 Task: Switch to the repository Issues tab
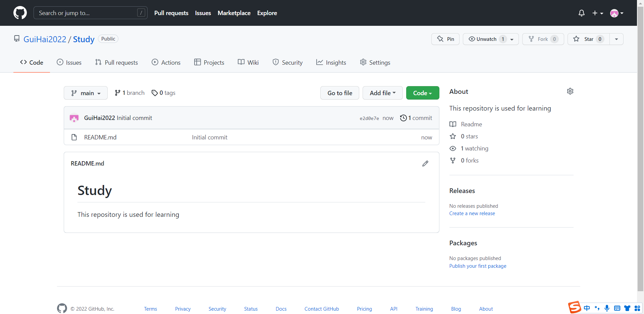[69, 62]
